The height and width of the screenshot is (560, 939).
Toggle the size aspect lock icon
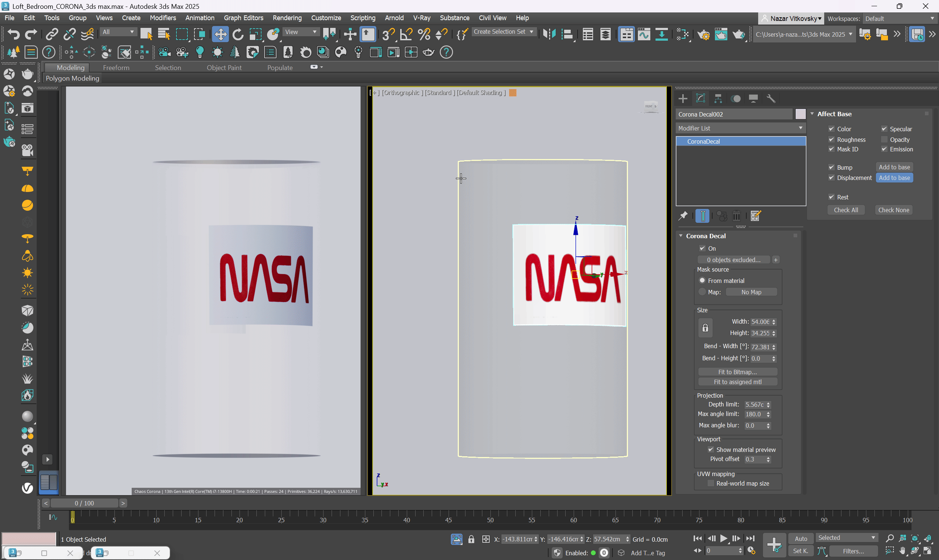pos(705,328)
